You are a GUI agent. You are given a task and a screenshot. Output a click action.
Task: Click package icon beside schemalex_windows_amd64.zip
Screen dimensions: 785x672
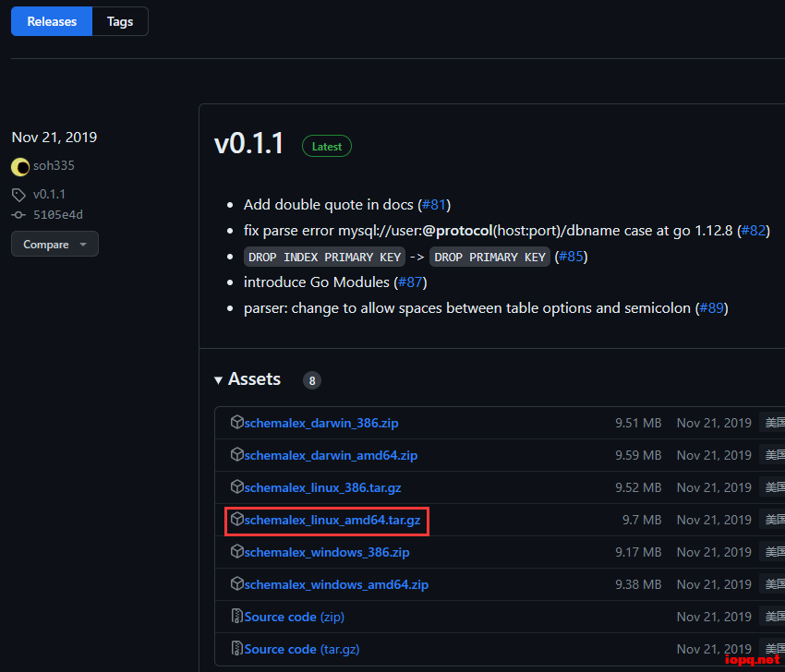coord(237,584)
